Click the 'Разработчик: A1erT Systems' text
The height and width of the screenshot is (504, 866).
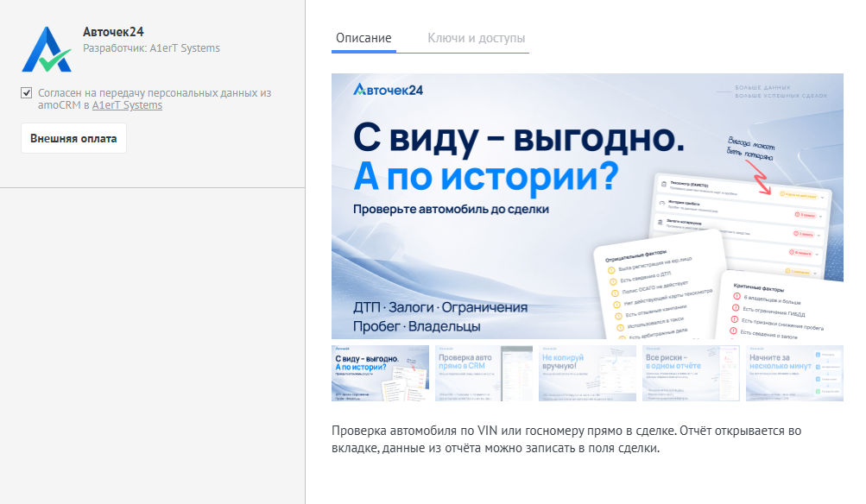pyautogui.click(x=151, y=48)
